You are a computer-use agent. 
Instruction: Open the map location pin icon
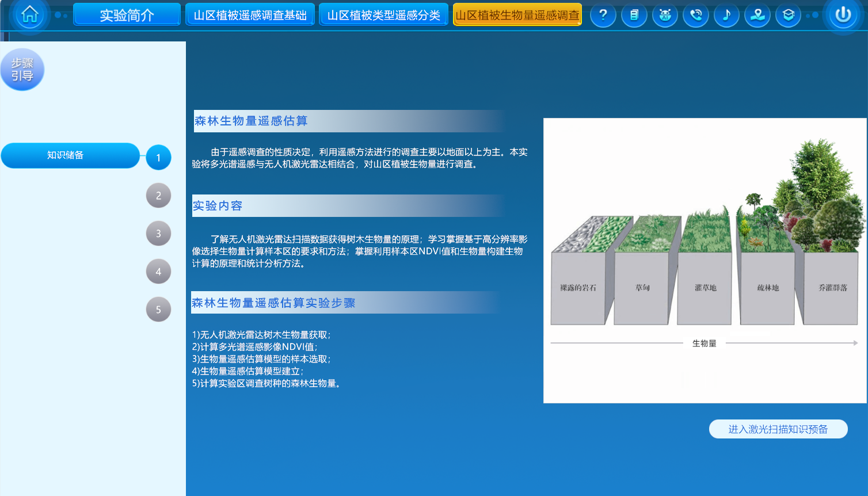757,15
